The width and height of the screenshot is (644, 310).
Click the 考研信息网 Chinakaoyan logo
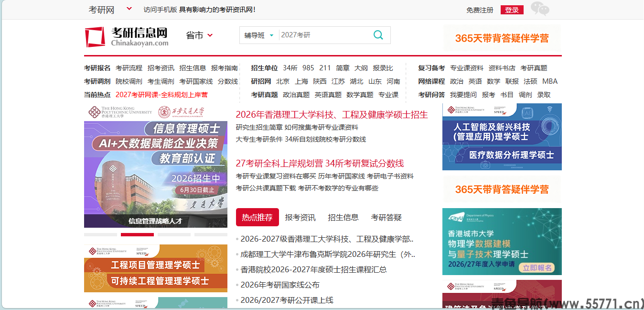tap(127, 36)
